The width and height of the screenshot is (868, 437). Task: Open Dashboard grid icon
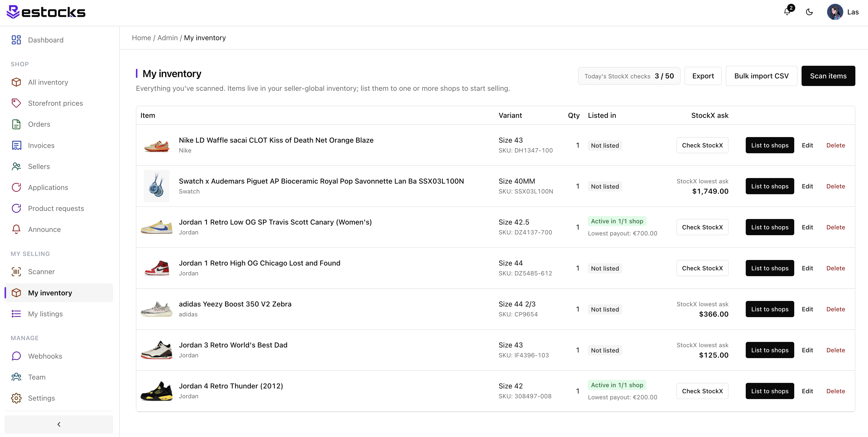[16, 40]
